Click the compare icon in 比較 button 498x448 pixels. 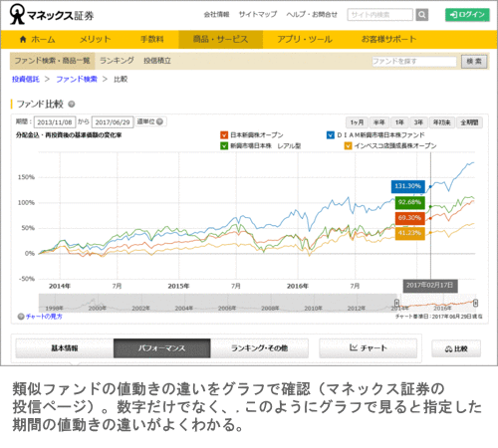click(x=448, y=348)
